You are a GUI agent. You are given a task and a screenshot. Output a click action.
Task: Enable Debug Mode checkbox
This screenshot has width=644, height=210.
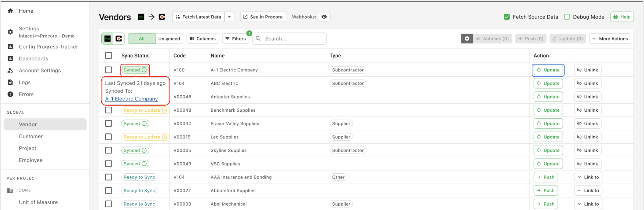coord(567,17)
